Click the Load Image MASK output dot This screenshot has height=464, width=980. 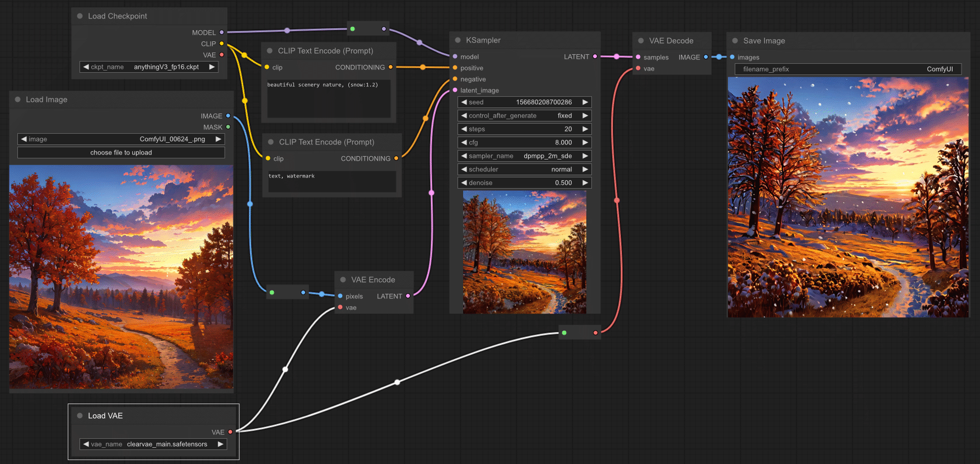[228, 127]
